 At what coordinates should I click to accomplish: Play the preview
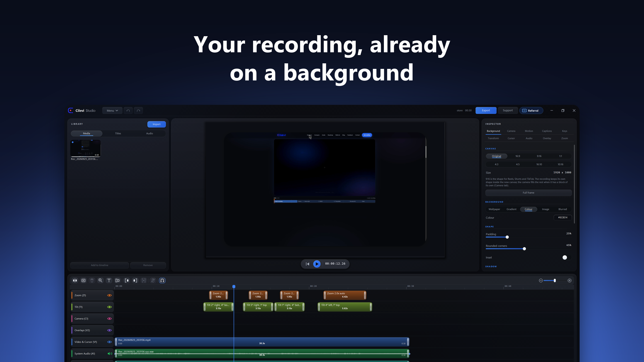click(317, 264)
